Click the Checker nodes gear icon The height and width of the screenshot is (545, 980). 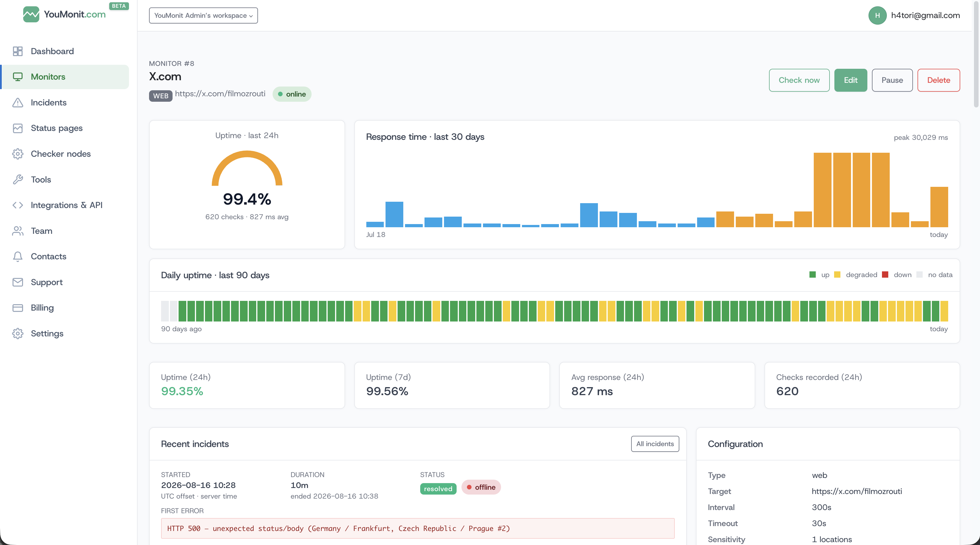click(x=17, y=154)
